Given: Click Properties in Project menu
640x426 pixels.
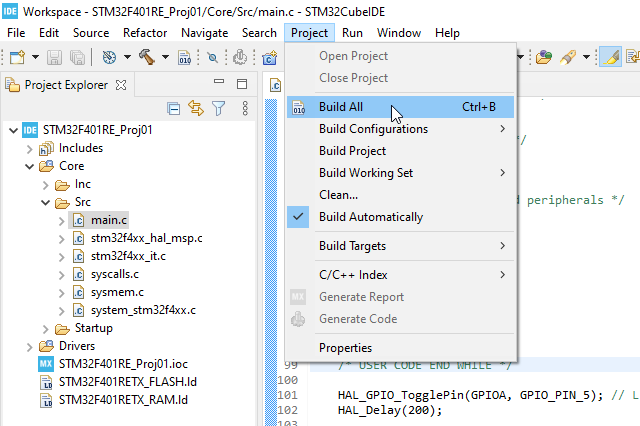Looking at the screenshot, I should [x=345, y=348].
